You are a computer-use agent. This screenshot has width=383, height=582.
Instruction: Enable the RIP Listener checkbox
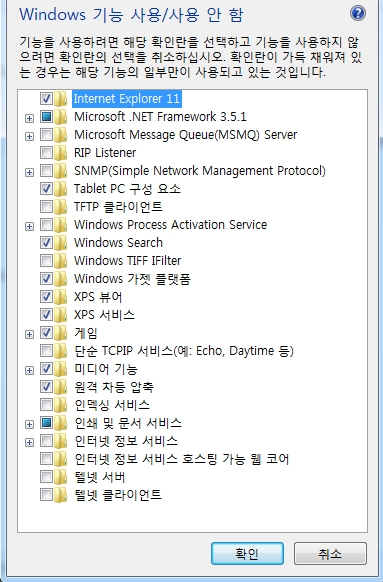[46, 152]
